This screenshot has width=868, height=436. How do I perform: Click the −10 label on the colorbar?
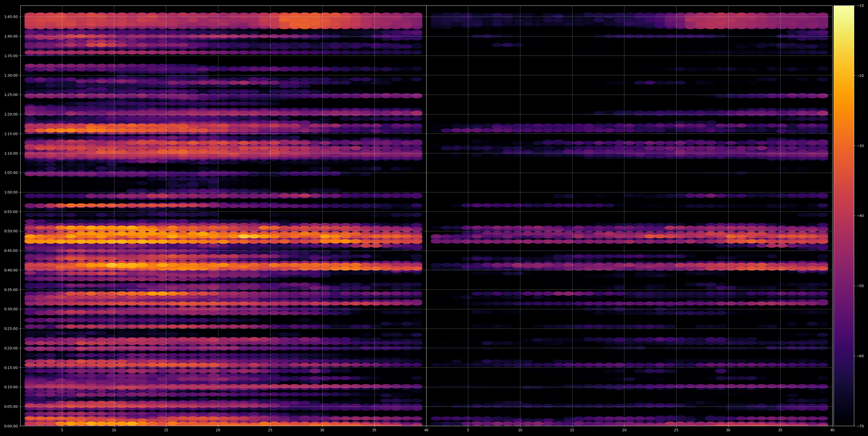[860, 5]
